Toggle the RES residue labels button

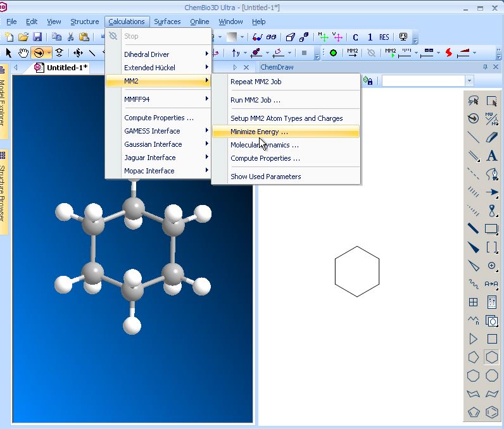pos(384,37)
